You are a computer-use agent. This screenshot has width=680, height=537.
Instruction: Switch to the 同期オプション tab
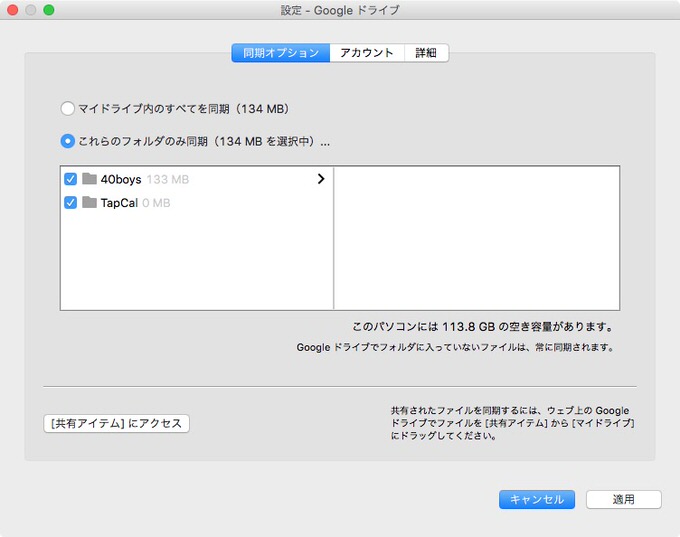pyautogui.click(x=281, y=53)
